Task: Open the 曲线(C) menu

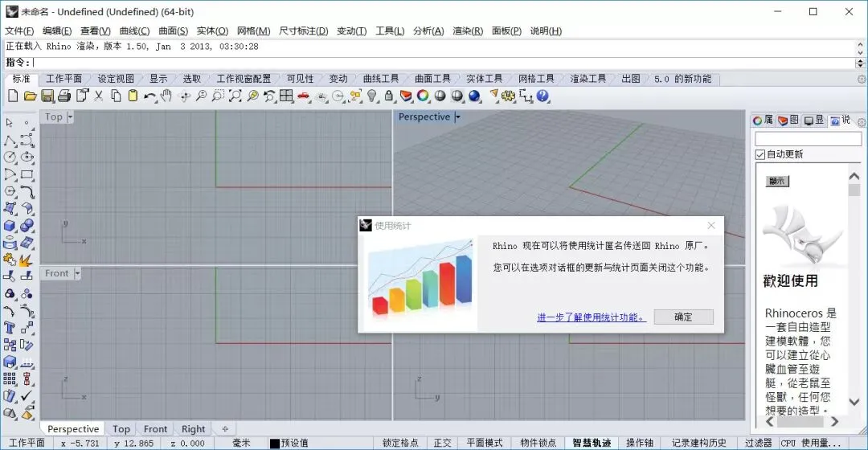Action: click(134, 31)
